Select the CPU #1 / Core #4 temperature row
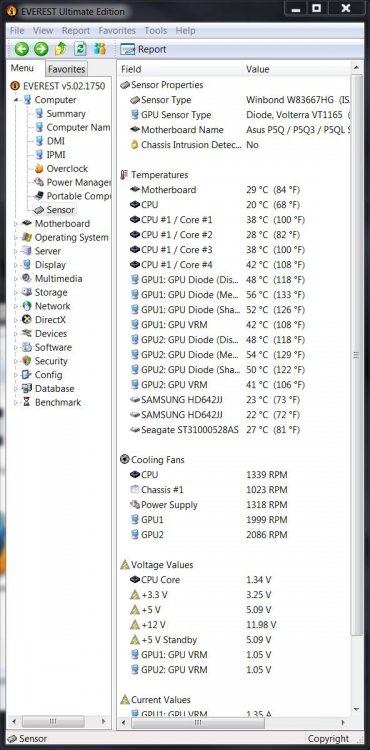This screenshot has height=750, width=370. (234, 265)
